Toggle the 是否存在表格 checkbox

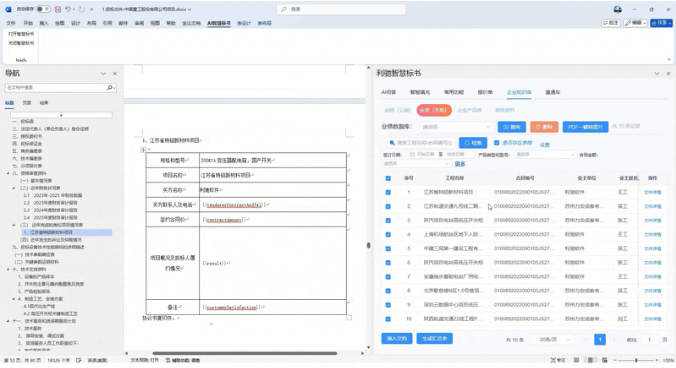coord(497,143)
